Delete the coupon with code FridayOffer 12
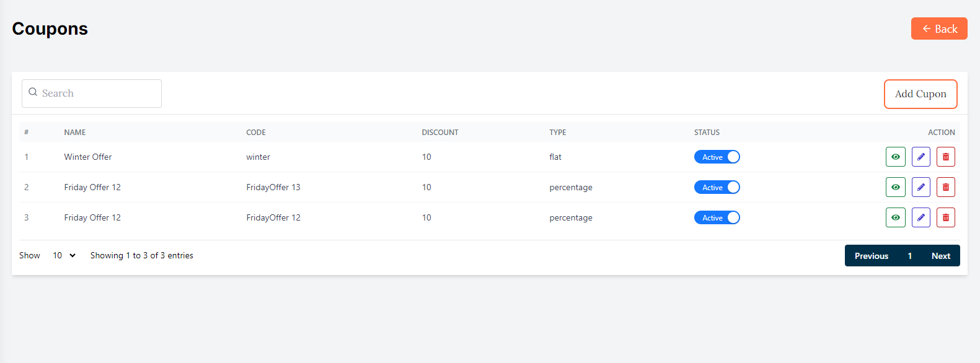 pyautogui.click(x=945, y=217)
